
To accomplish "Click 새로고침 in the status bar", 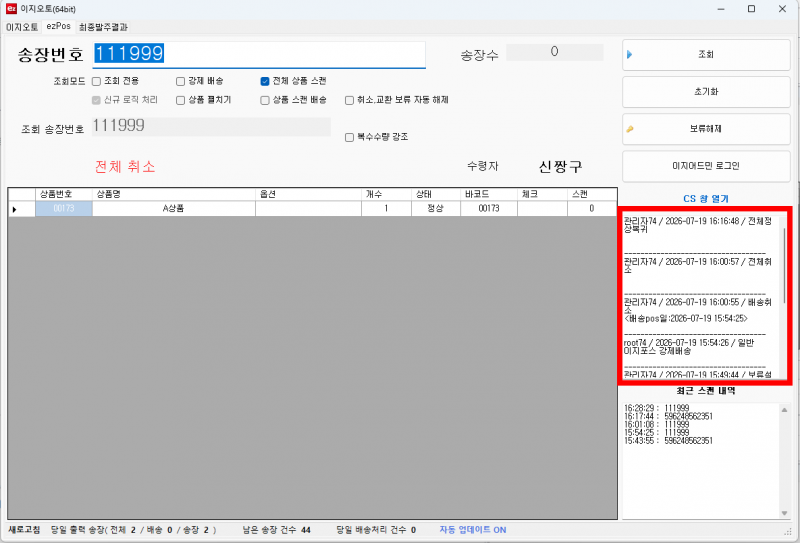I will pos(24,530).
